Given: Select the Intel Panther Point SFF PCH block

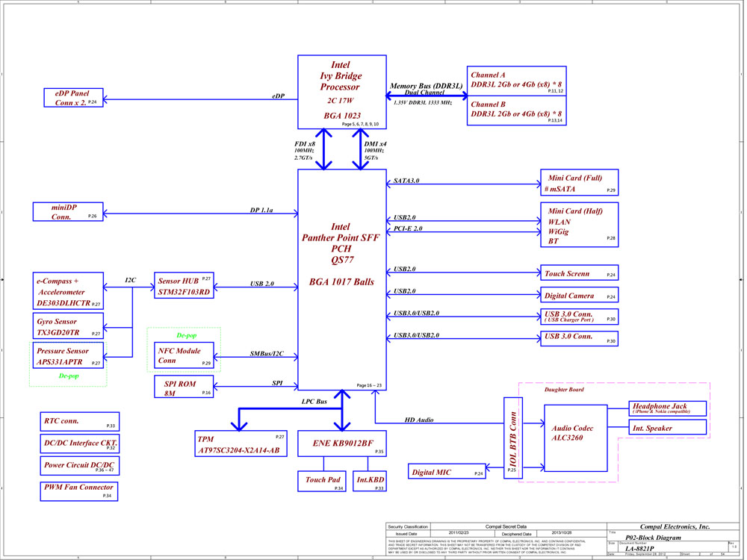Looking at the screenshot, I should pyautogui.click(x=343, y=279).
